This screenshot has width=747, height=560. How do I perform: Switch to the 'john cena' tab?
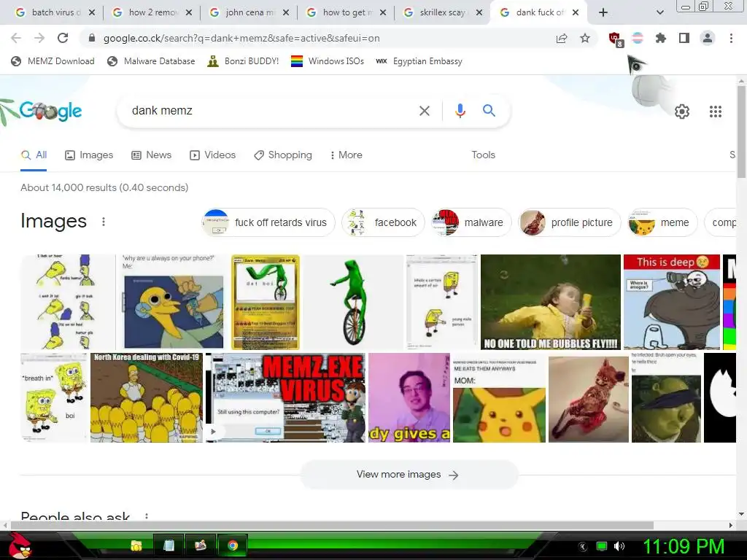click(248, 12)
